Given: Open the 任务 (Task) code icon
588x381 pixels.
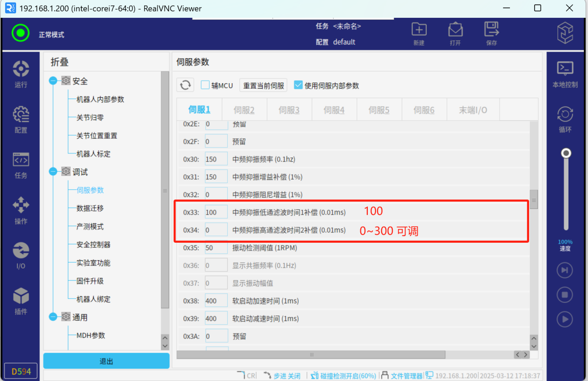Looking at the screenshot, I should tap(21, 161).
